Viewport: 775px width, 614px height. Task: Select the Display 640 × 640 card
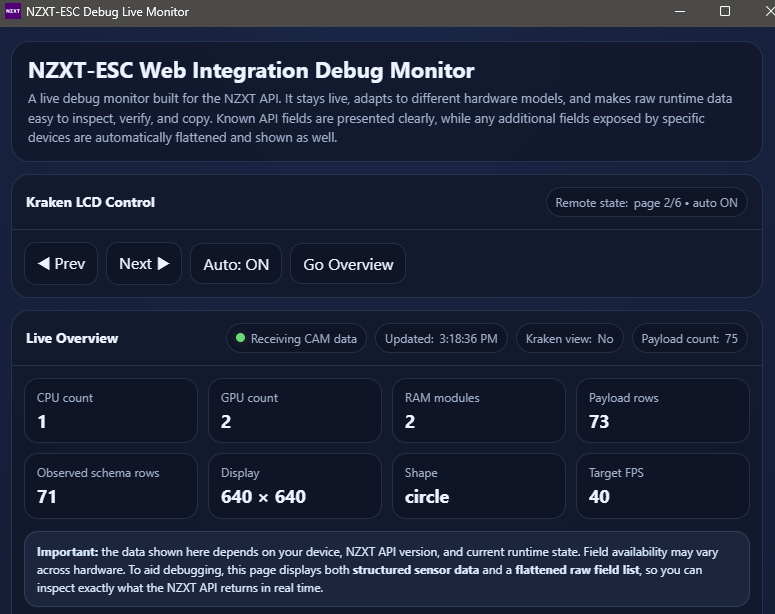pyautogui.click(x=295, y=486)
